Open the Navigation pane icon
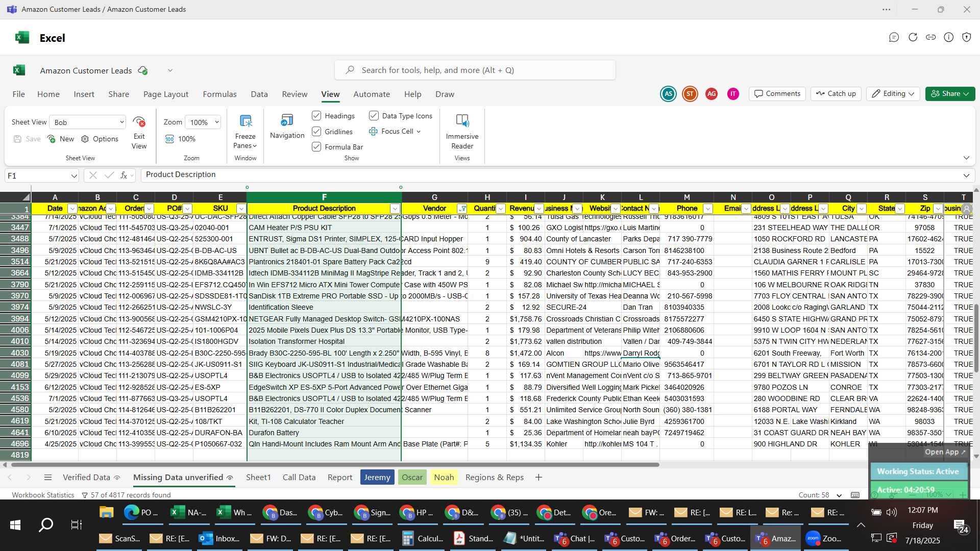This screenshot has height=551, width=980. point(287,121)
